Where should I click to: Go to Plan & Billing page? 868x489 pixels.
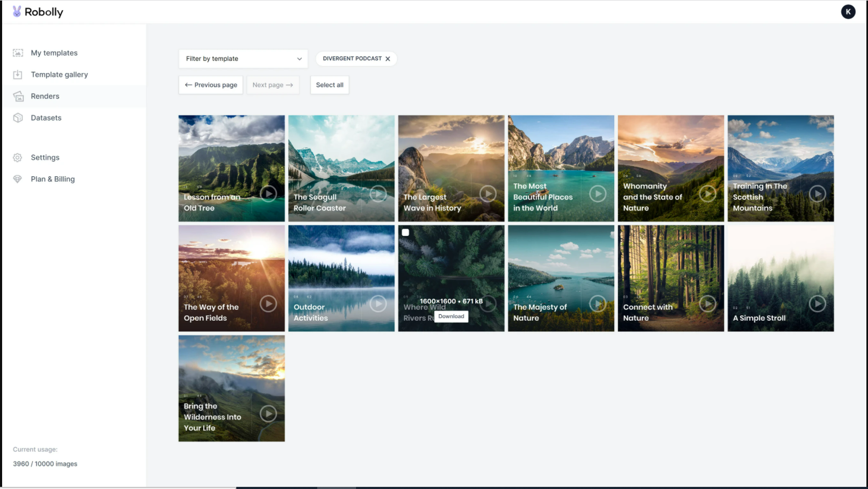53,179
